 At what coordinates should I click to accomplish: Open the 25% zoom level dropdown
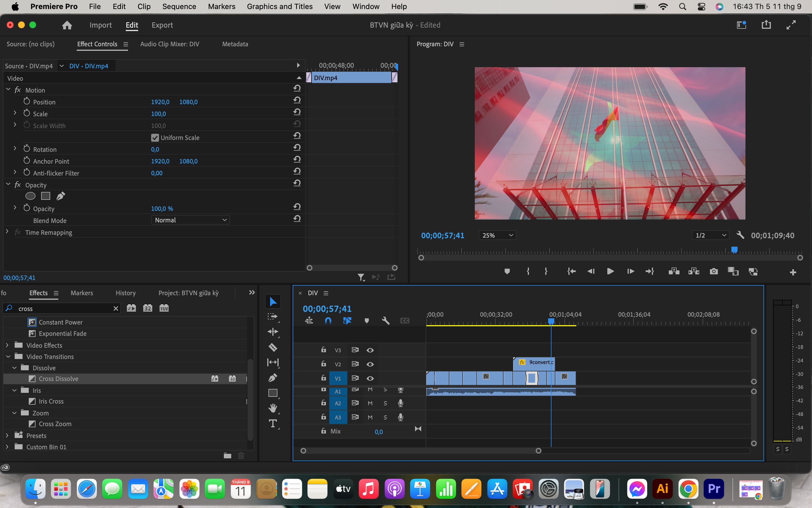point(497,235)
